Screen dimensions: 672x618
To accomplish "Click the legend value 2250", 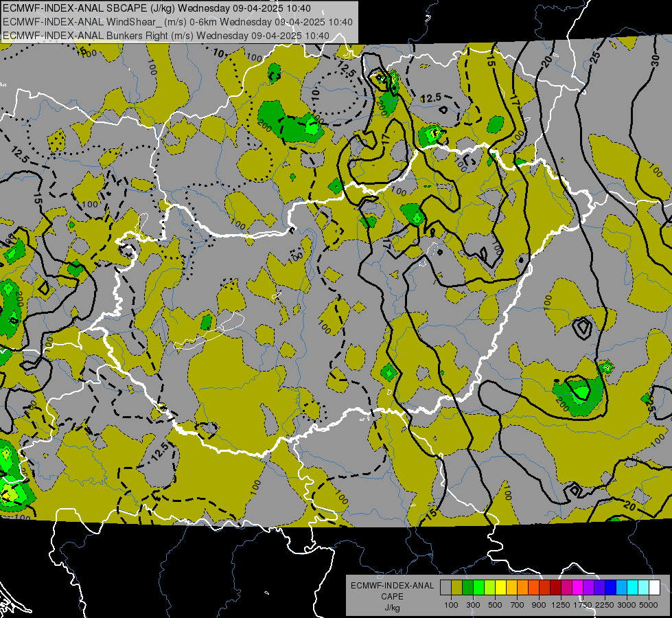I will tap(605, 605).
